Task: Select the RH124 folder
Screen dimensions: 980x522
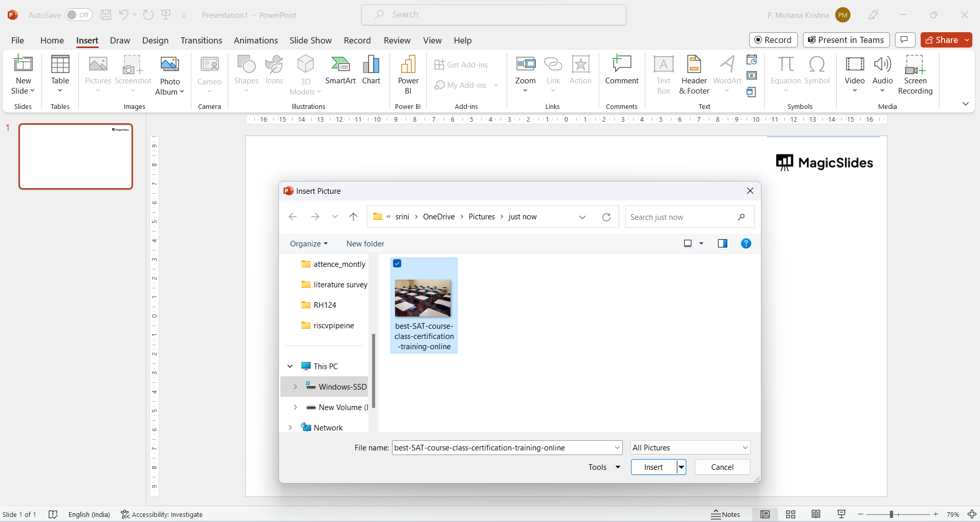Action: (324, 305)
